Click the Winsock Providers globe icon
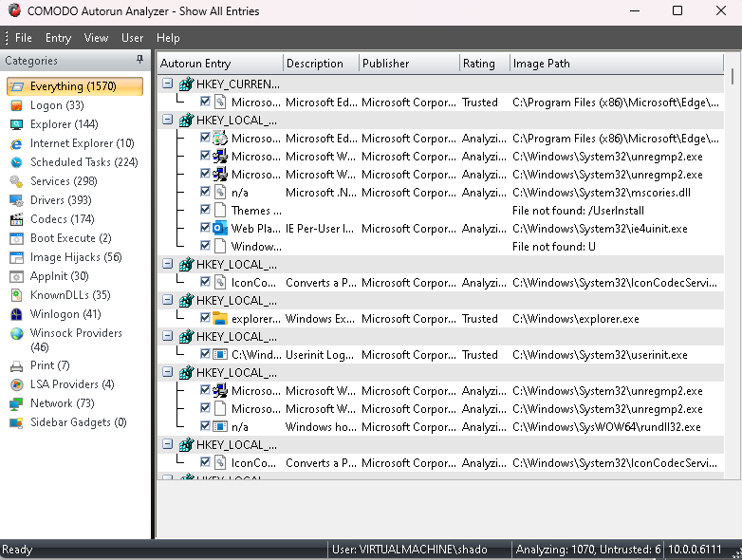The image size is (742, 560). click(16, 333)
